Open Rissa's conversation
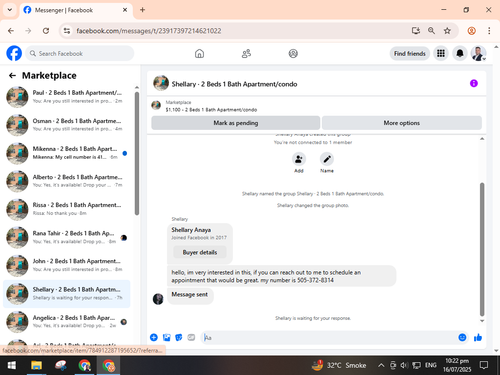The image size is (500, 375). (x=67, y=209)
